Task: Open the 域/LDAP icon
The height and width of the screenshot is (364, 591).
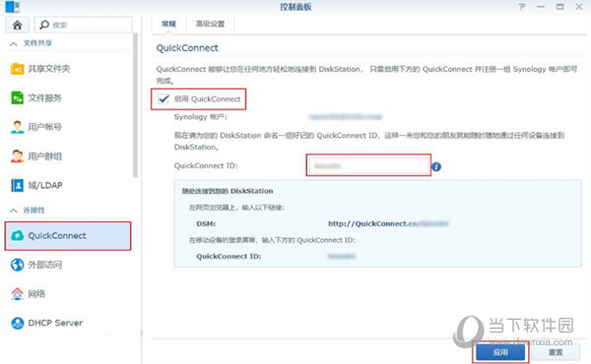Action: coord(18,185)
